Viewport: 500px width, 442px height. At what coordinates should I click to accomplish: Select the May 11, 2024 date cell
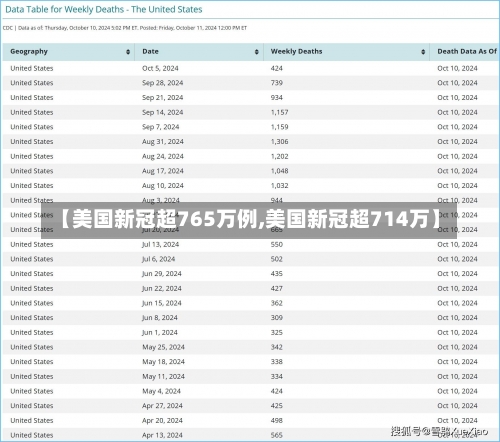tap(163, 376)
